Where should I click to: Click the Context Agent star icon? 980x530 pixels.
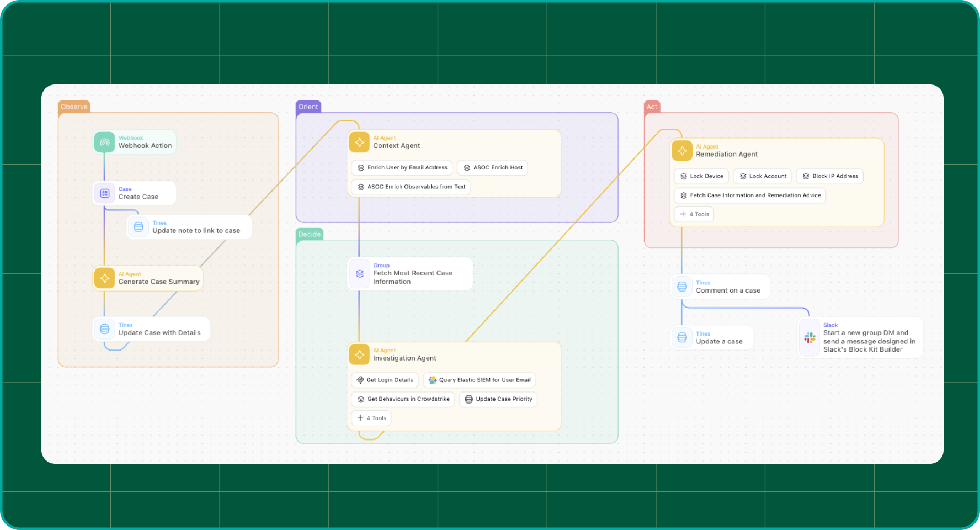[359, 142]
